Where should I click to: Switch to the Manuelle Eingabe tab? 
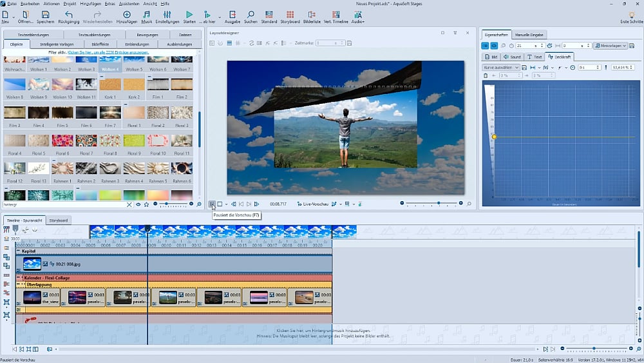(x=529, y=34)
